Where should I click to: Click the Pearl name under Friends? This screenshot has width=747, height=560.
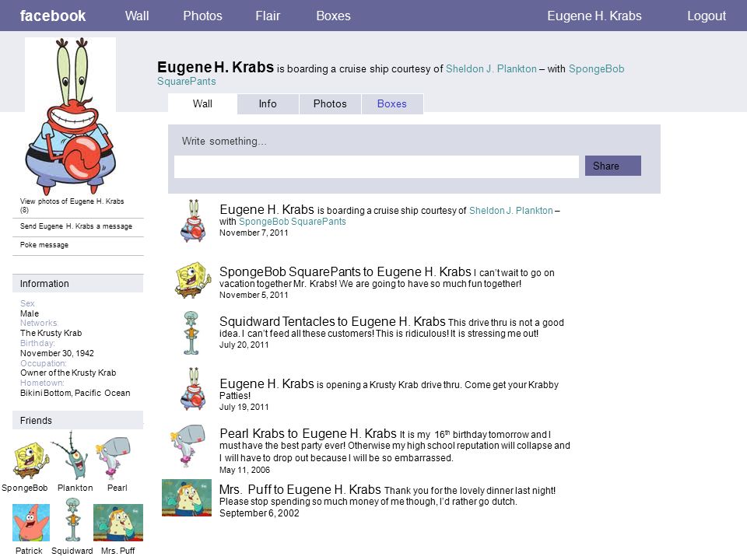[x=117, y=488]
